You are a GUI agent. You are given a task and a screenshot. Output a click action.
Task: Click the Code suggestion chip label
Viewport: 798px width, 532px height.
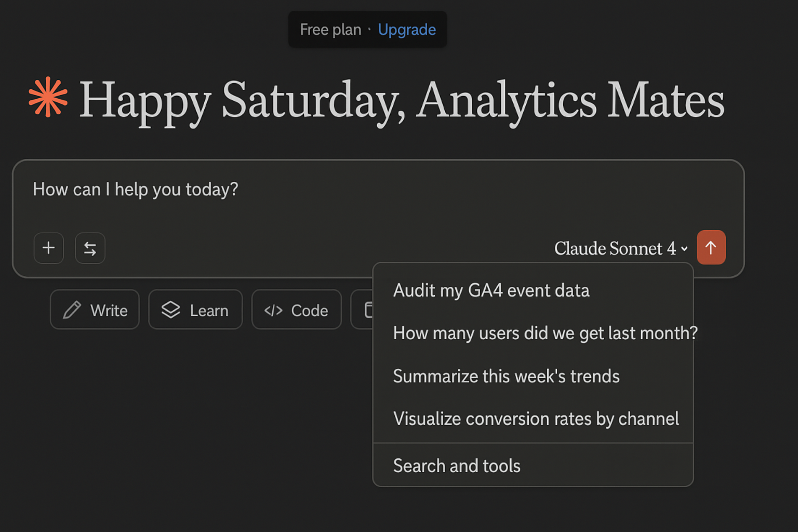pyautogui.click(x=309, y=311)
